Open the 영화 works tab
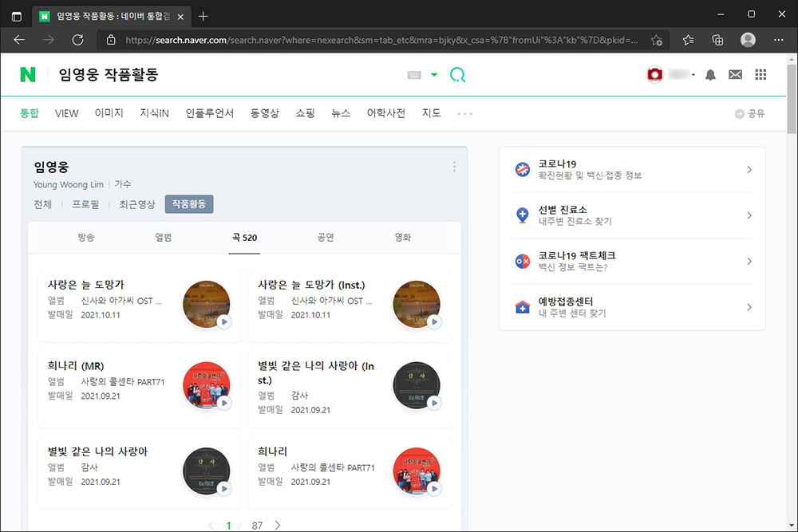798x532 pixels. (402, 238)
